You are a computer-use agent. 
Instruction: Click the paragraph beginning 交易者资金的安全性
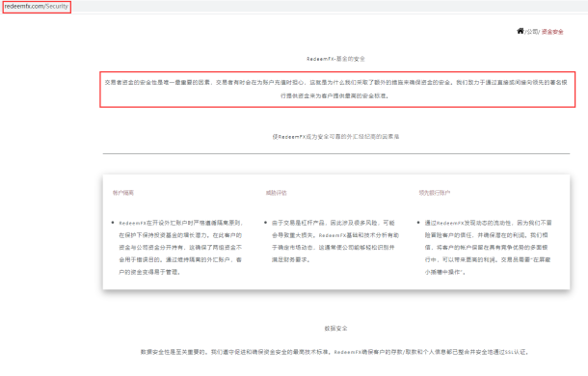coord(336,90)
